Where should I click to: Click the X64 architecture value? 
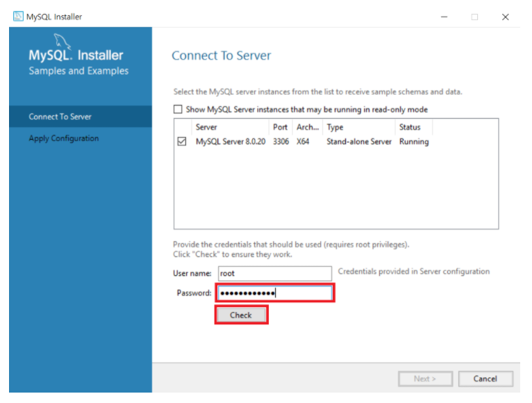point(303,142)
